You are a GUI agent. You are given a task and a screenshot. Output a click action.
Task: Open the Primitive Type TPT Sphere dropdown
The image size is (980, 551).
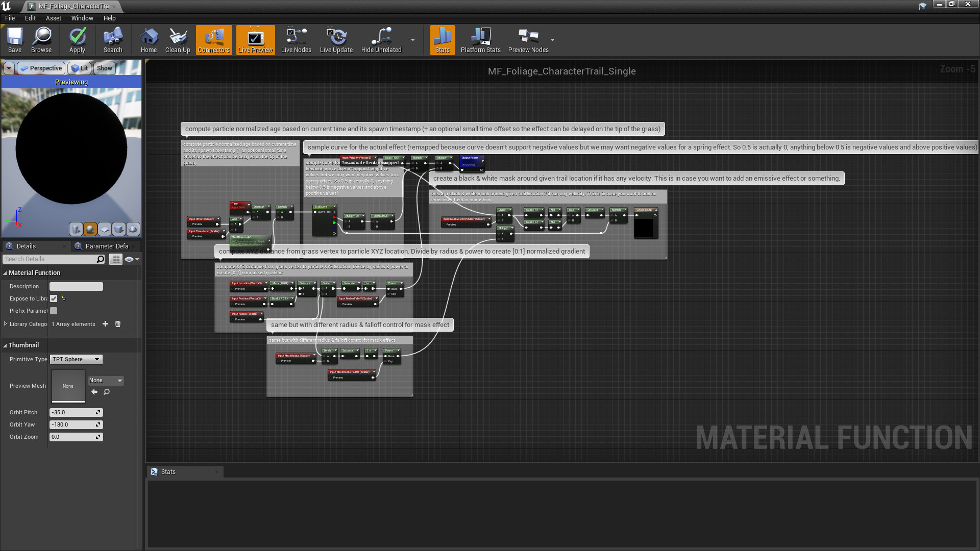(76, 359)
